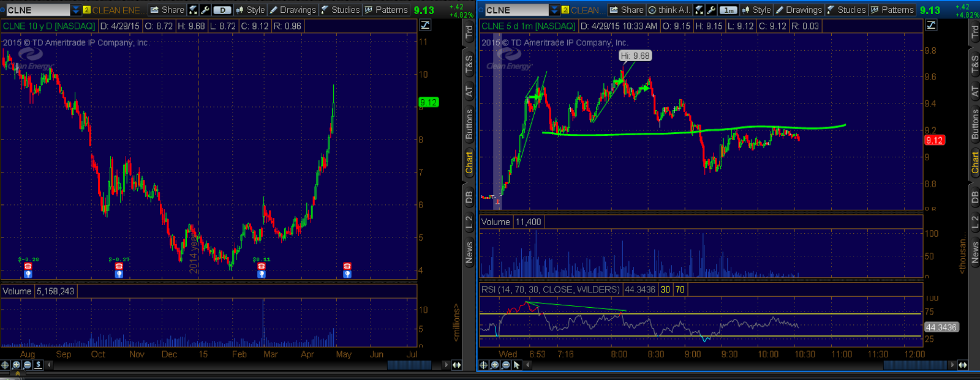Click pan crosshair icon below right chart
Screen dimensions: 980x380
[x=483, y=365]
